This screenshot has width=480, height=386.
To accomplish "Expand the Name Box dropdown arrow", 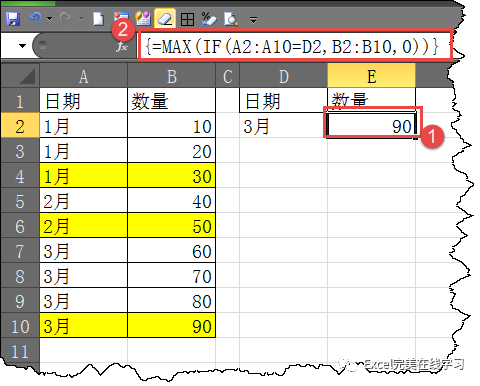I will [x=22, y=45].
